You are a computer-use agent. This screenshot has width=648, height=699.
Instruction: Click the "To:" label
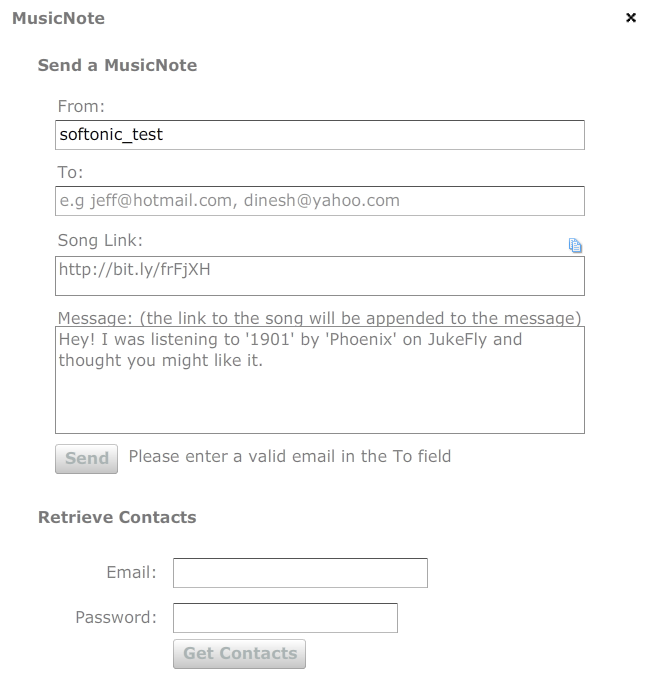(x=71, y=172)
